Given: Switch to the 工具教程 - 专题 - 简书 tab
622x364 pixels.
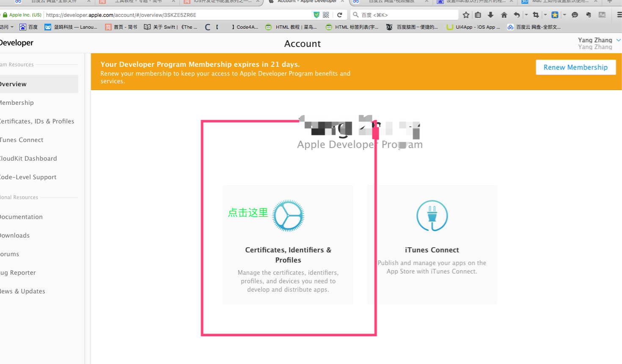Looking at the screenshot, I should pos(138,2).
